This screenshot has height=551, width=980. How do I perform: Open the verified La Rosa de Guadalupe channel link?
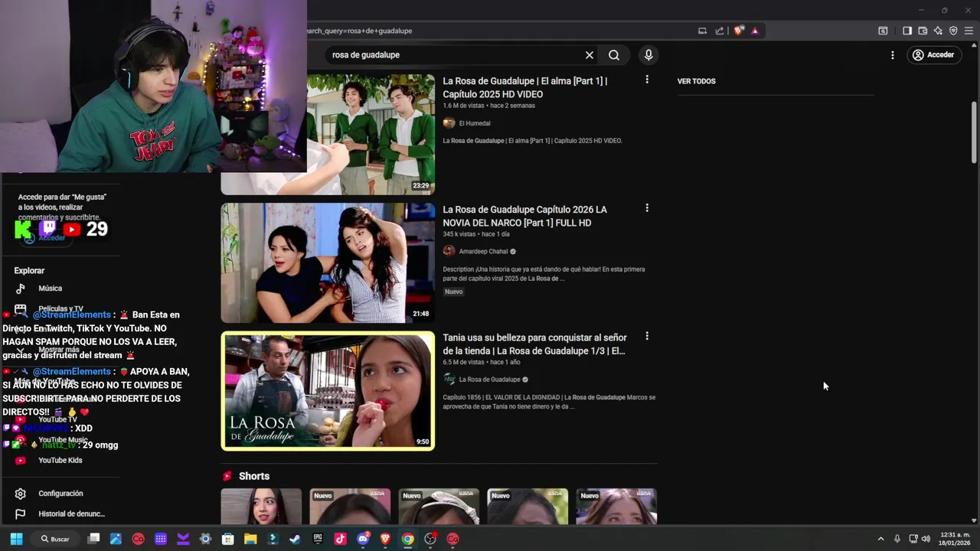[489, 380]
